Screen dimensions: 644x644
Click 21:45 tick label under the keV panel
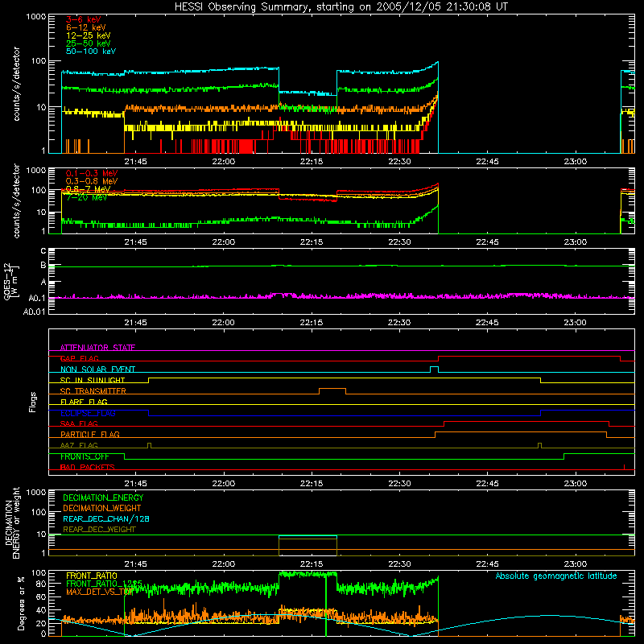coord(135,162)
